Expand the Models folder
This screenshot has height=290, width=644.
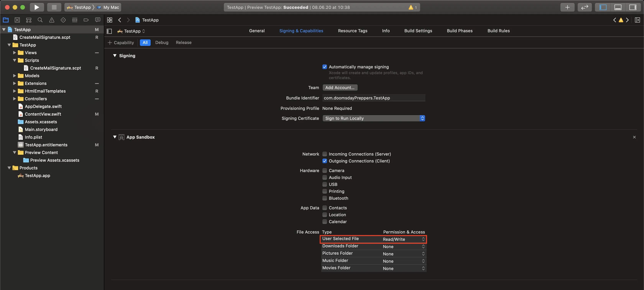15,76
